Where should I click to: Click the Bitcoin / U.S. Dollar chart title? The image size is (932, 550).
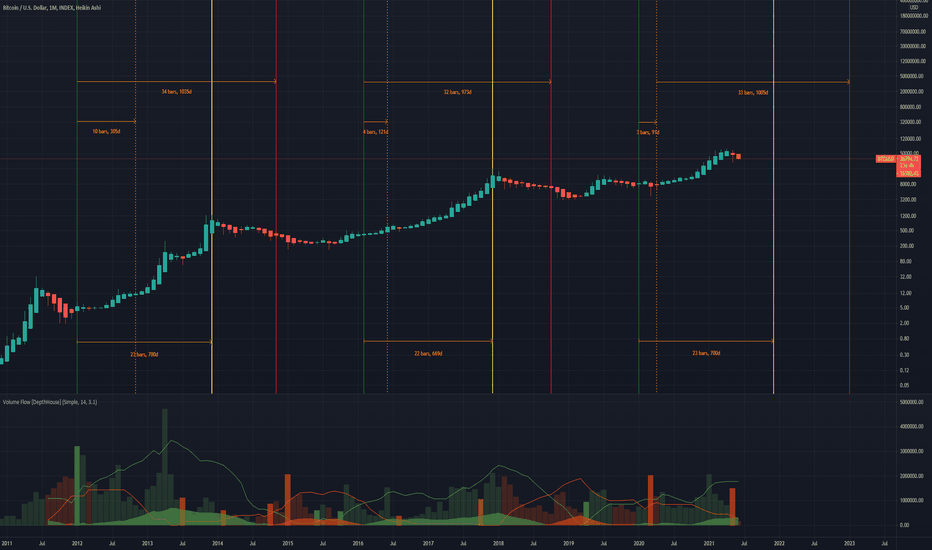point(52,8)
